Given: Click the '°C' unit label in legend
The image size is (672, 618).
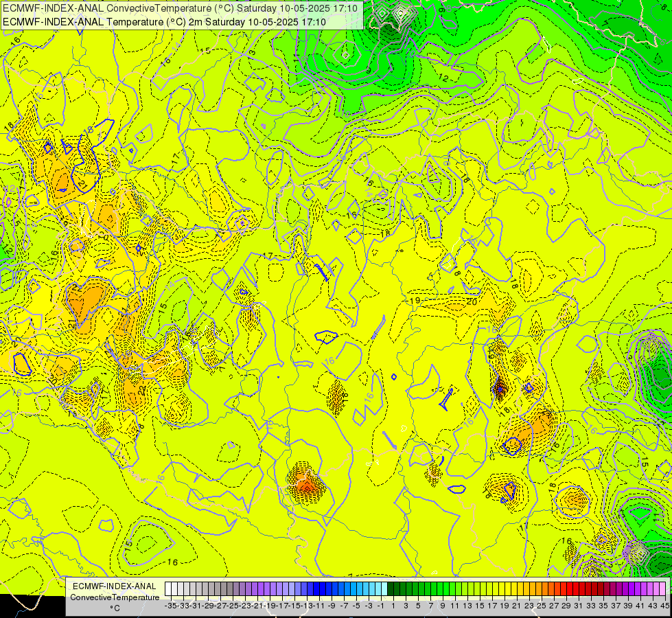Looking at the screenshot, I should (x=115, y=608).
